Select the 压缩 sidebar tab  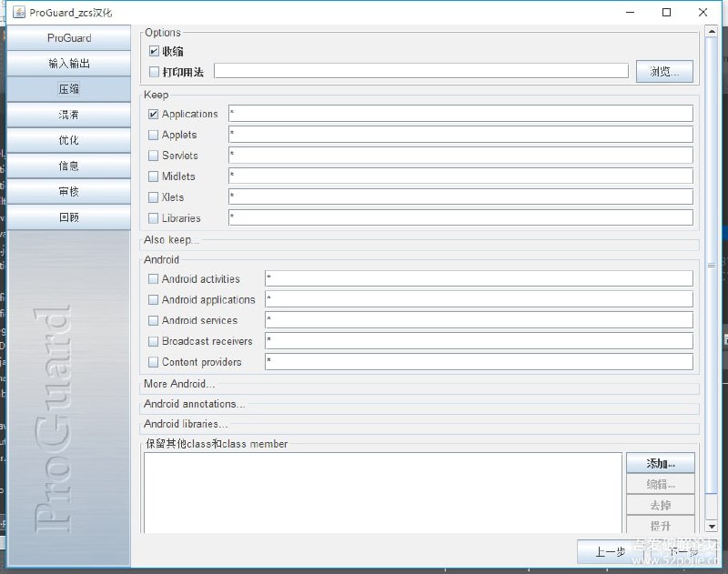69,89
